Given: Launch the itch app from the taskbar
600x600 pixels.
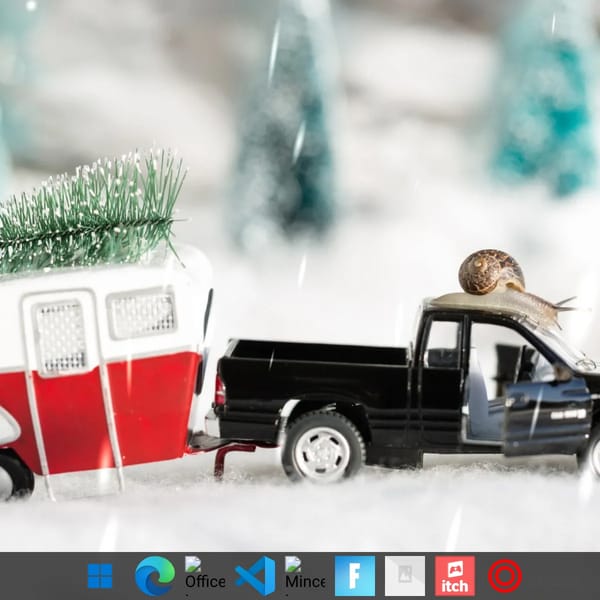Looking at the screenshot, I should (x=455, y=576).
